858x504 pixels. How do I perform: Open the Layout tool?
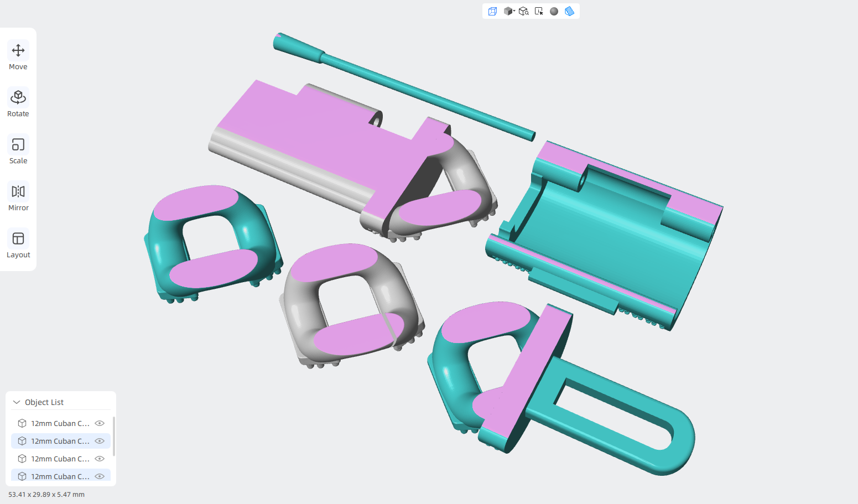click(18, 245)
